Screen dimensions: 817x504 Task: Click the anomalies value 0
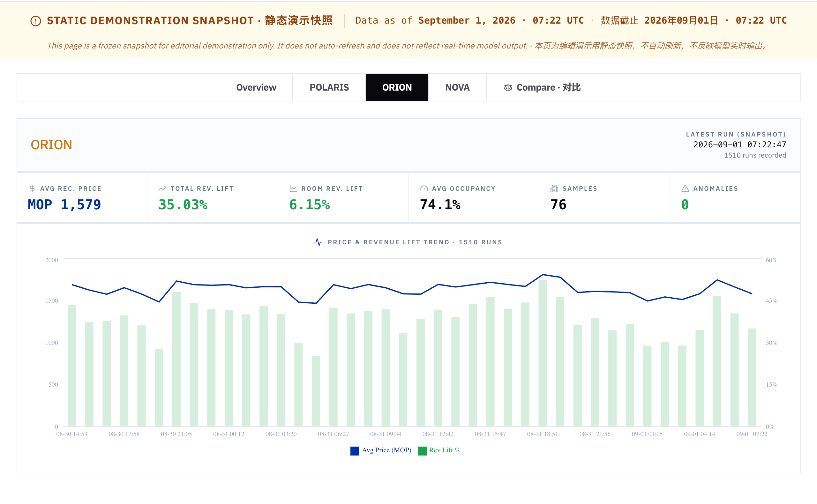pyautogui.click(x=685, y=205)
